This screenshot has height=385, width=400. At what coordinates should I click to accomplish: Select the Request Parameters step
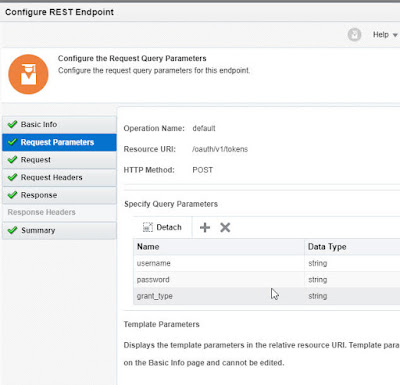[59, 142]
